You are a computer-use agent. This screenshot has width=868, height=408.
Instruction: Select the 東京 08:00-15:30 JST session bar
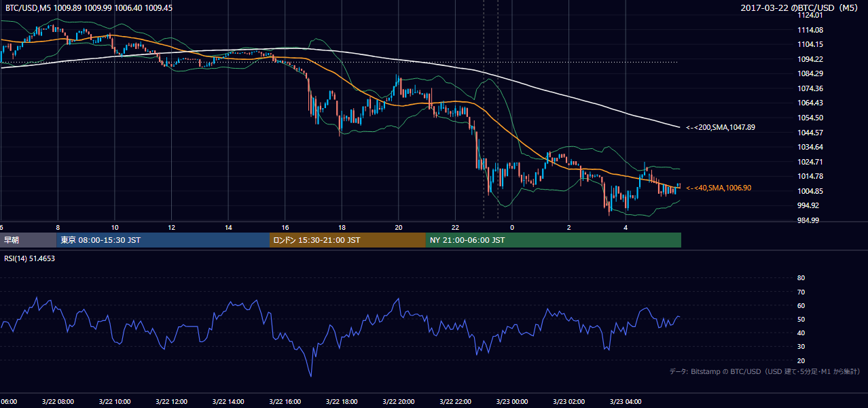[x=163, y=240]
